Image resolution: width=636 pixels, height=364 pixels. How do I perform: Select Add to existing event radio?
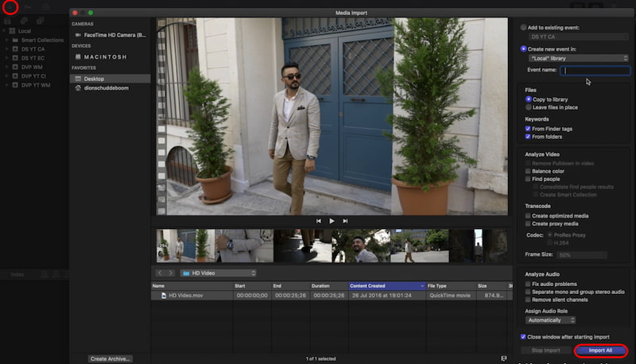coord(523,28)
